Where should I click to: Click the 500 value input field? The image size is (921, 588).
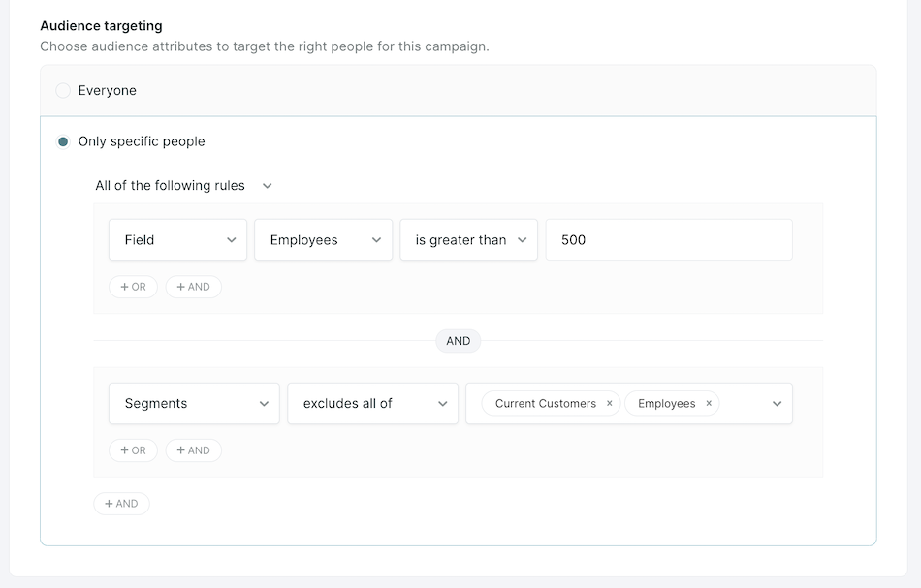669,239
